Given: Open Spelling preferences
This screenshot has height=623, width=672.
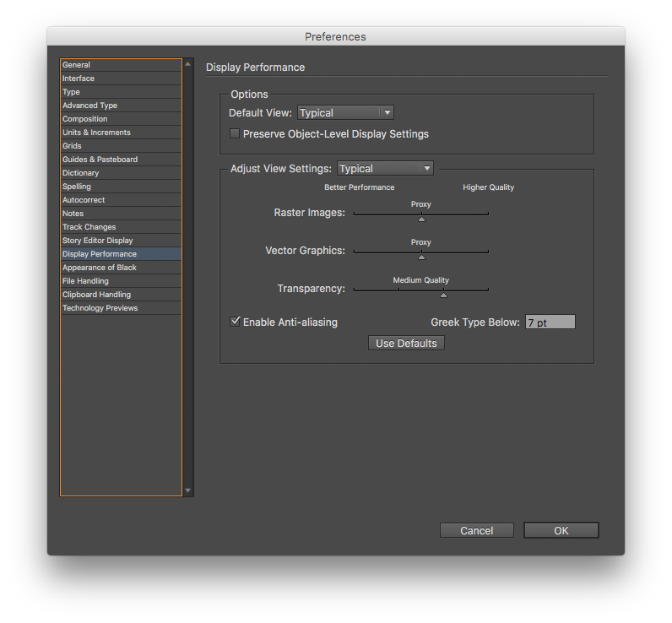Looking at the screenshot, I should (121, 187).
